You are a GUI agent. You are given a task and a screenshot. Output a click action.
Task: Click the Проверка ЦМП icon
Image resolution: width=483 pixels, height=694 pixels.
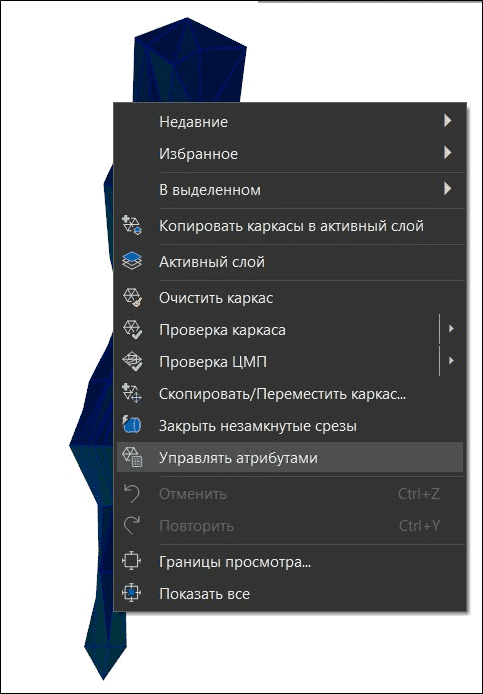(x=131, y=362)
